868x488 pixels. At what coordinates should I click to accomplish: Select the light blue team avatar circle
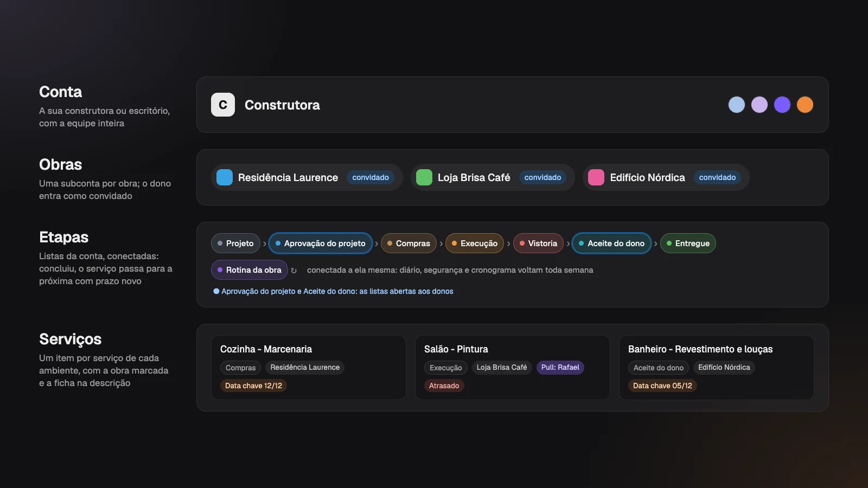(x=737, y=105)
